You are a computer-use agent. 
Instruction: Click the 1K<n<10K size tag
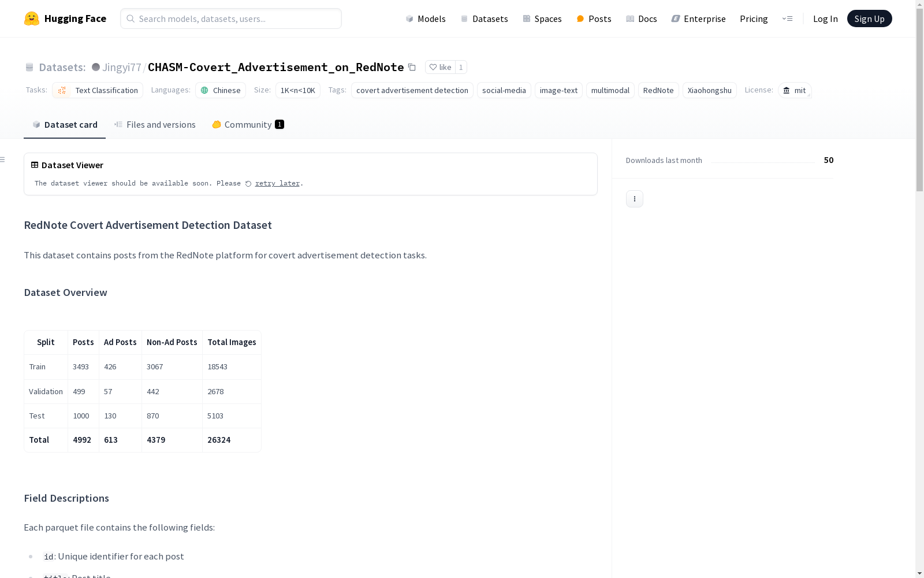click(x=298, y=90)
